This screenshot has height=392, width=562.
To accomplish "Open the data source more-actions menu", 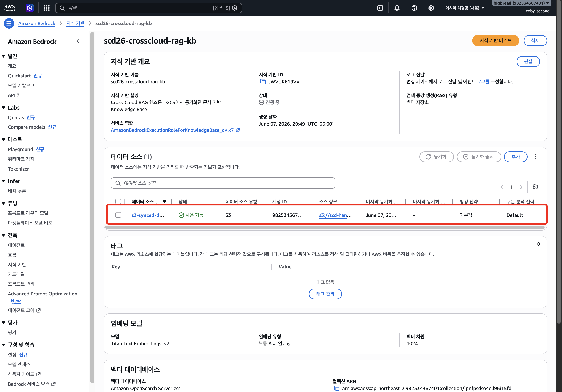I will coord(535,156).
